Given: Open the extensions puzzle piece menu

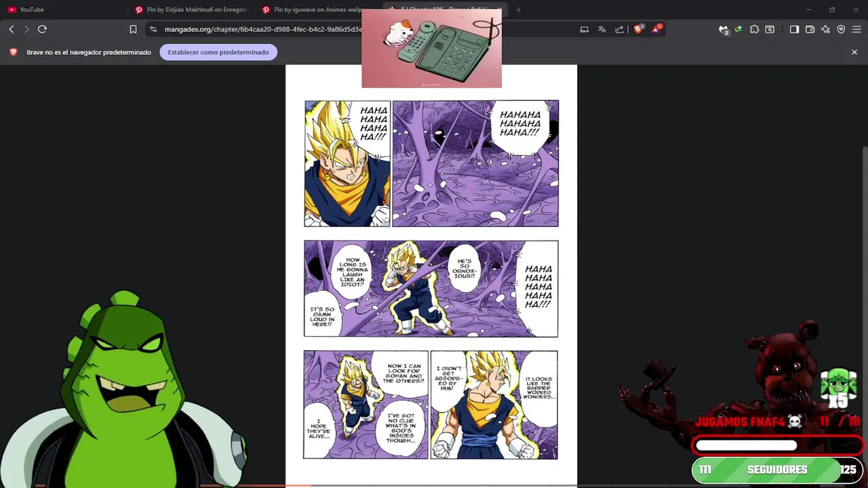Looking at the screenshot, I should tap(754, 29).
